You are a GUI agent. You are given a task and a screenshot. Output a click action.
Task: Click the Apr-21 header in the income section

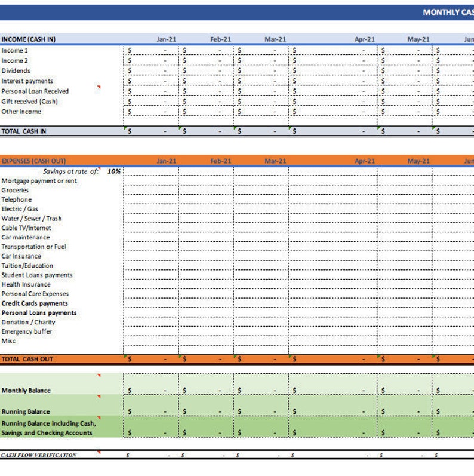coord(364,39)
